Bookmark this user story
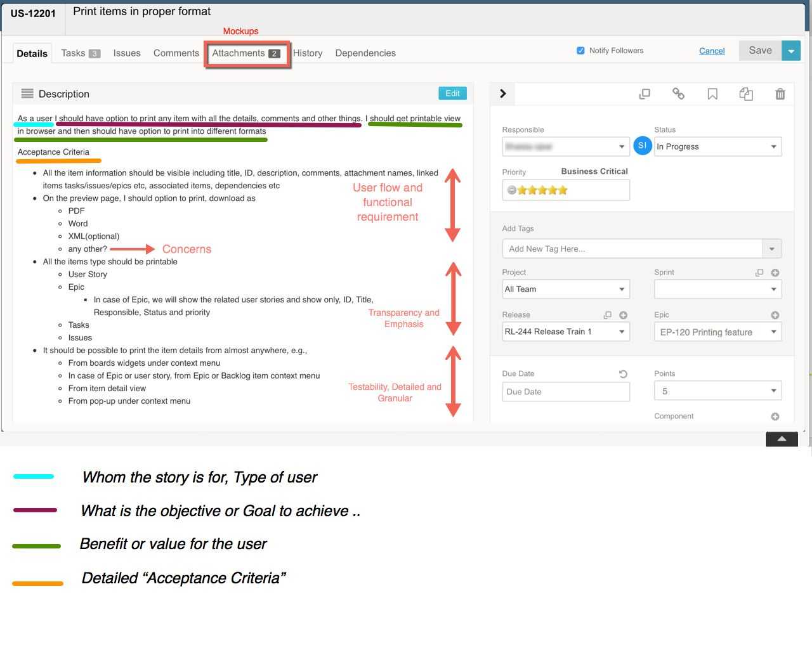This screenshot has width=812, height=667. (x=712, y=94)
